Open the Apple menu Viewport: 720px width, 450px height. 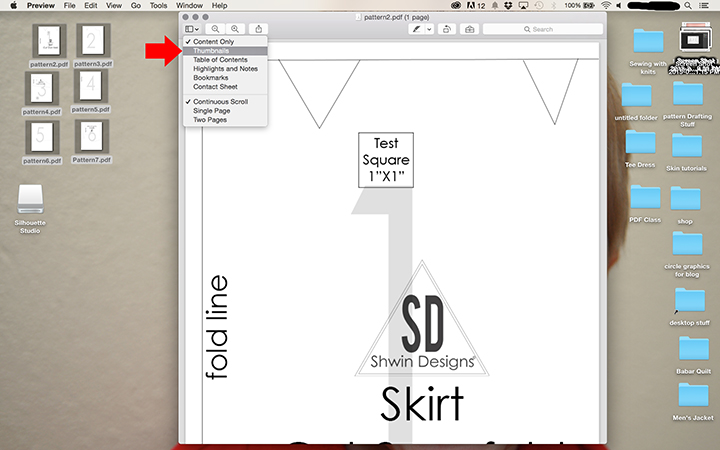13,6
